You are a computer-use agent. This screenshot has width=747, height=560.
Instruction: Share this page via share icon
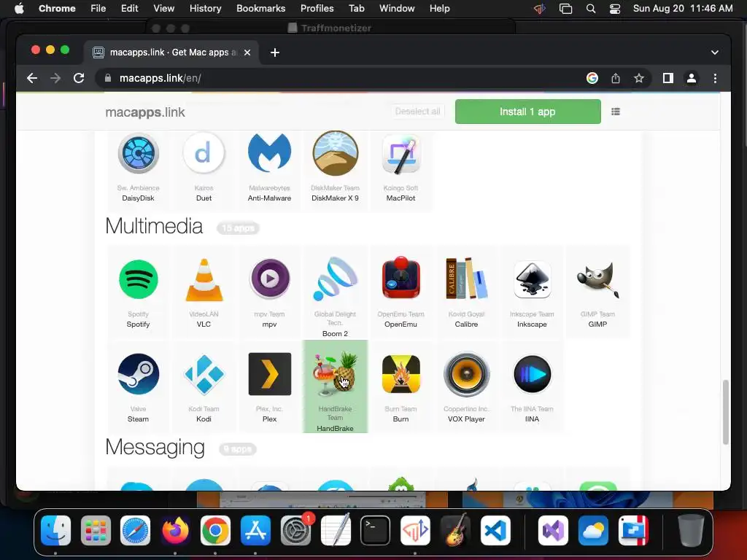click(x=616, y=78)
